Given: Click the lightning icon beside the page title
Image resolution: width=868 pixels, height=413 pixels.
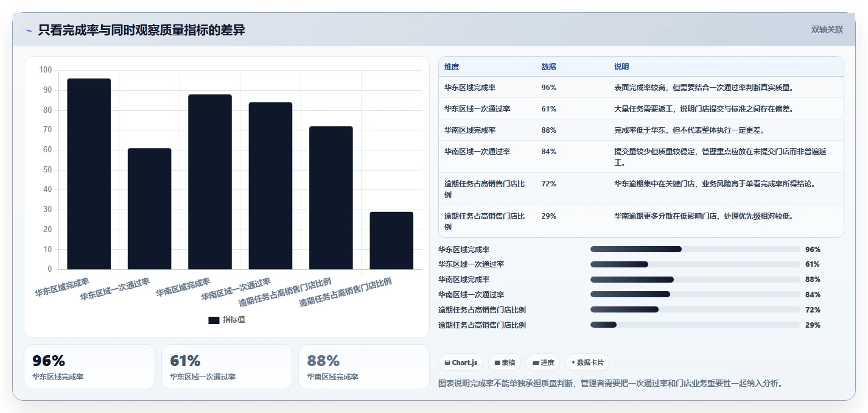Looking at the screenshot, I should coord(29,30).
